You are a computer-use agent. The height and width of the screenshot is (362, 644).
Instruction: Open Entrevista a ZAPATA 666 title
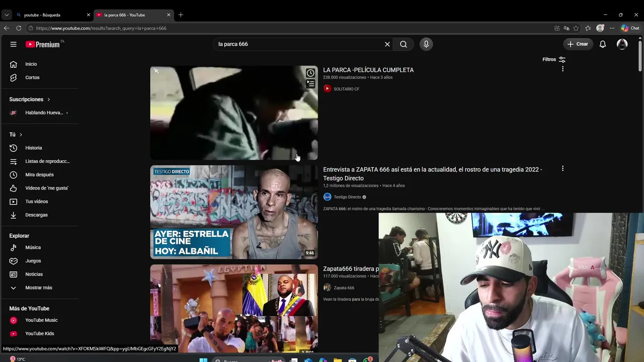coord(433,174)
